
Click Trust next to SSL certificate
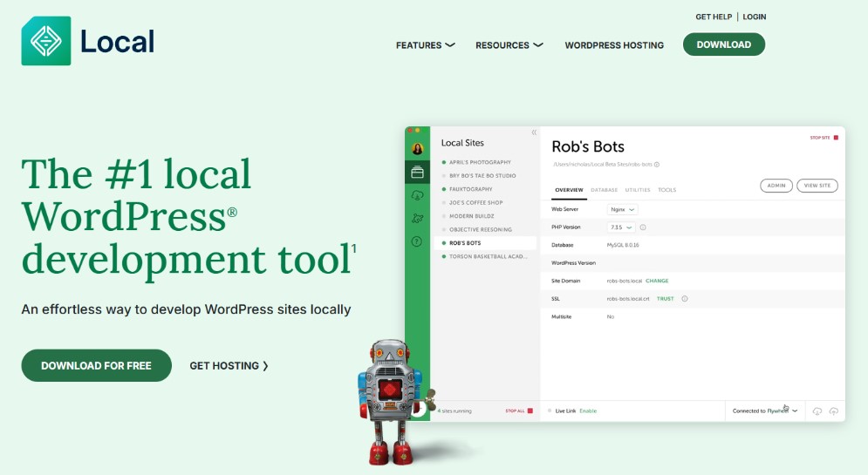coord(666,299)
